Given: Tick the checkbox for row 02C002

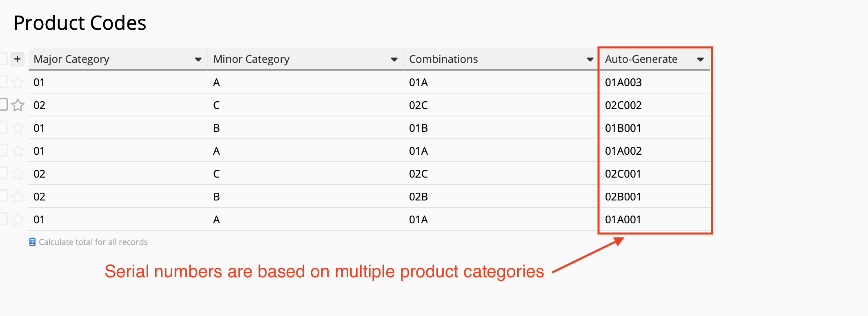Looking at the screenshot, I should point(3,104).
